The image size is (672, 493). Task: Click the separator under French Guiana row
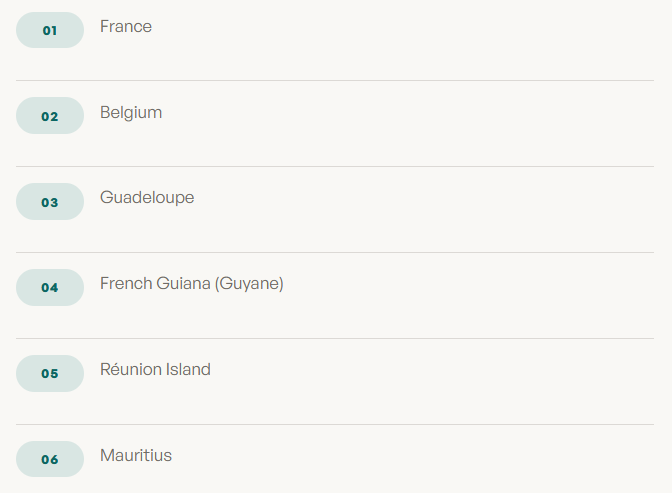coord(335,338)
